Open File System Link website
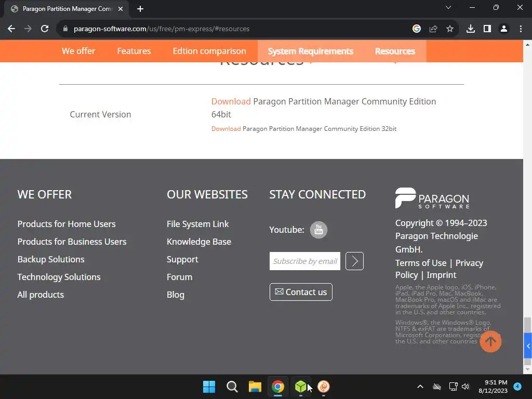 (x=197, y=224)
